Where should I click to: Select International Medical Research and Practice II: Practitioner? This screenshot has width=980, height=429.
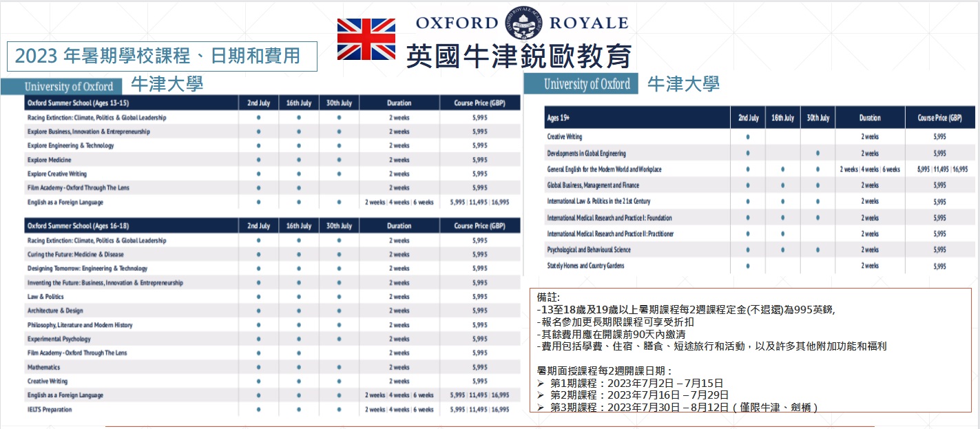click(610, 234)
